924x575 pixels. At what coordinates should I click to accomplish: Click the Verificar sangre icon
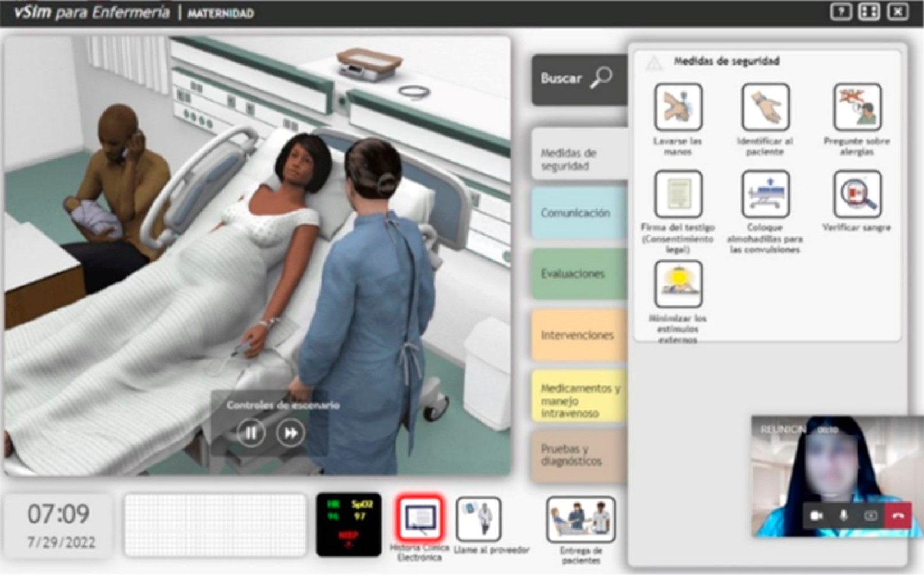[857, 194]
